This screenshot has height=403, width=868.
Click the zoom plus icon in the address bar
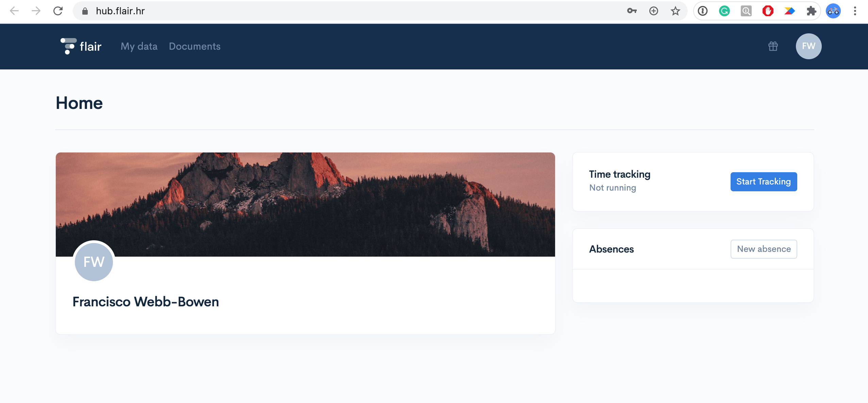(653, 11)
